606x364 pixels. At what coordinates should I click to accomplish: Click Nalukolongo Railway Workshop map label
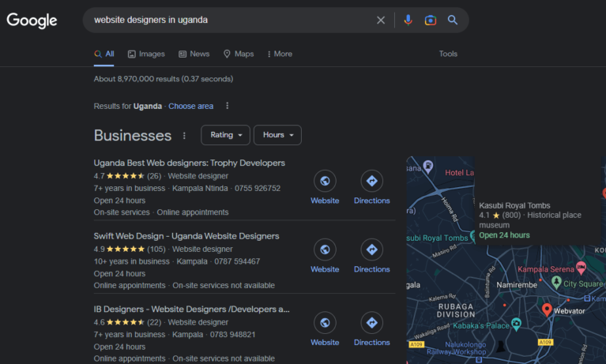tap(457, 348)
